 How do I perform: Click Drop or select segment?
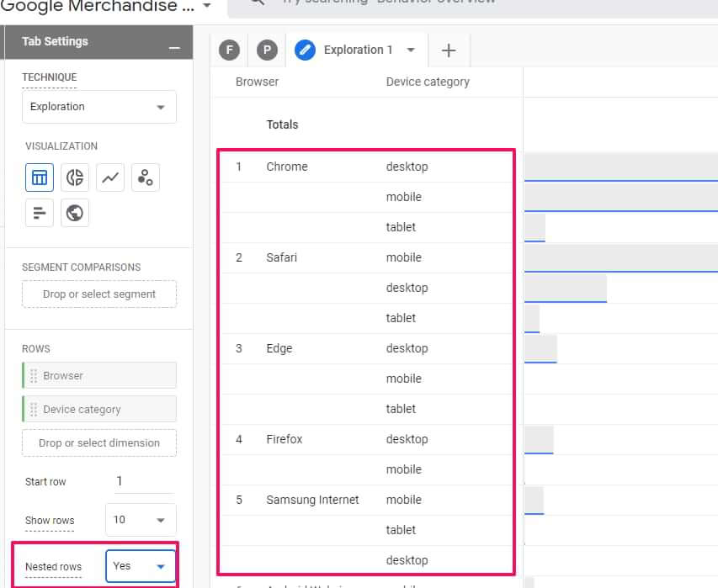pyautogui.click(x=99, y=294)
